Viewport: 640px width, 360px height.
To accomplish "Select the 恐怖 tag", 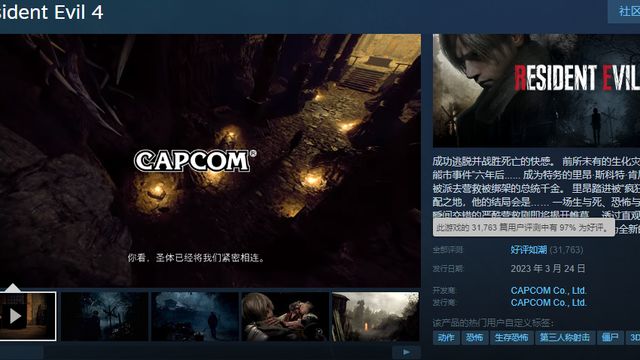I will point(474,338).
